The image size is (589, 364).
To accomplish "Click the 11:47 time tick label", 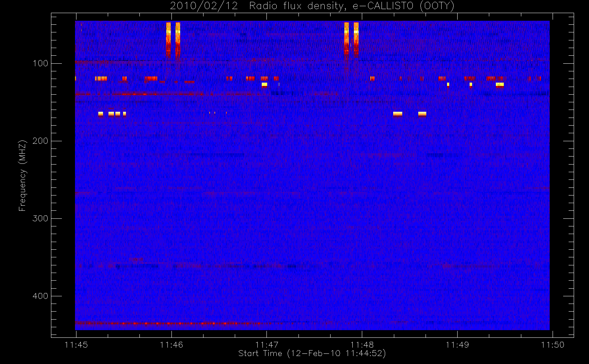I will pyautogui.click(x=267, y=345).
